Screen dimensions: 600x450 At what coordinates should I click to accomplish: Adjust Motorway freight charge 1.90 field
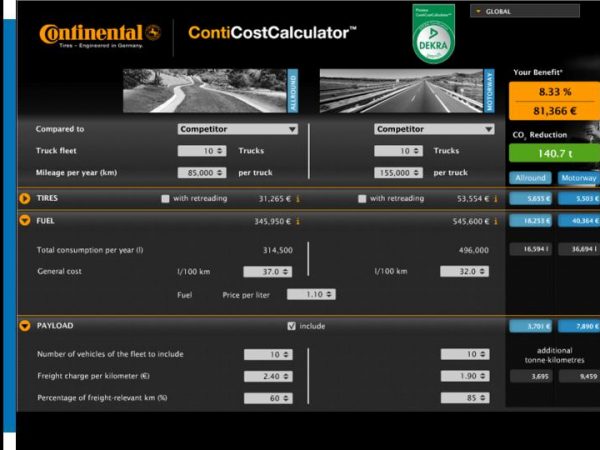[465, 376]
